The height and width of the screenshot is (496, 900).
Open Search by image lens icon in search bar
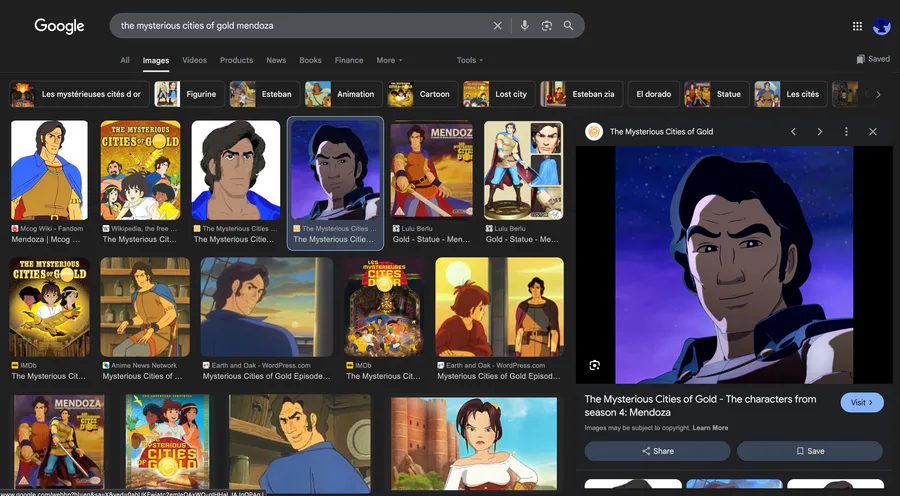pyautogui.click(x=546, y=26)
